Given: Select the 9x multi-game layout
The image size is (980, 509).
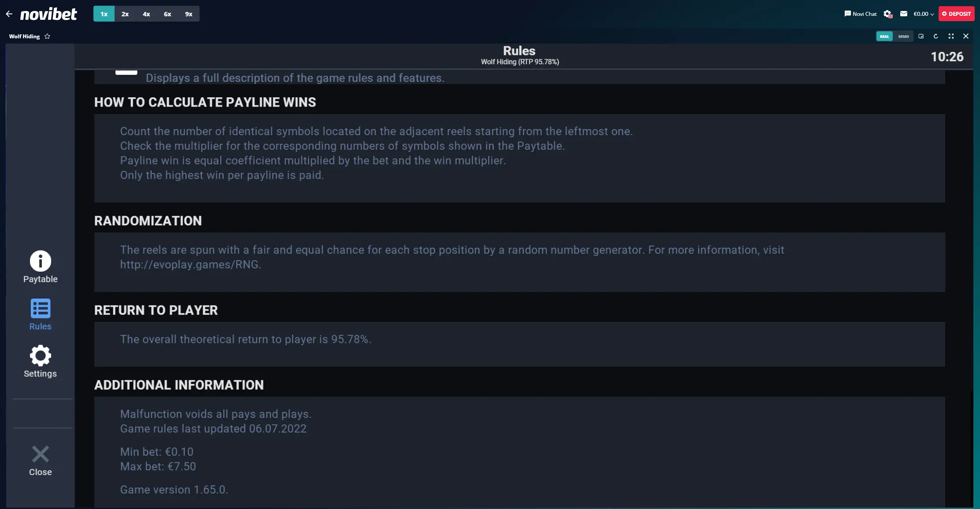Looking at the screenshot, I should point(189,14).
